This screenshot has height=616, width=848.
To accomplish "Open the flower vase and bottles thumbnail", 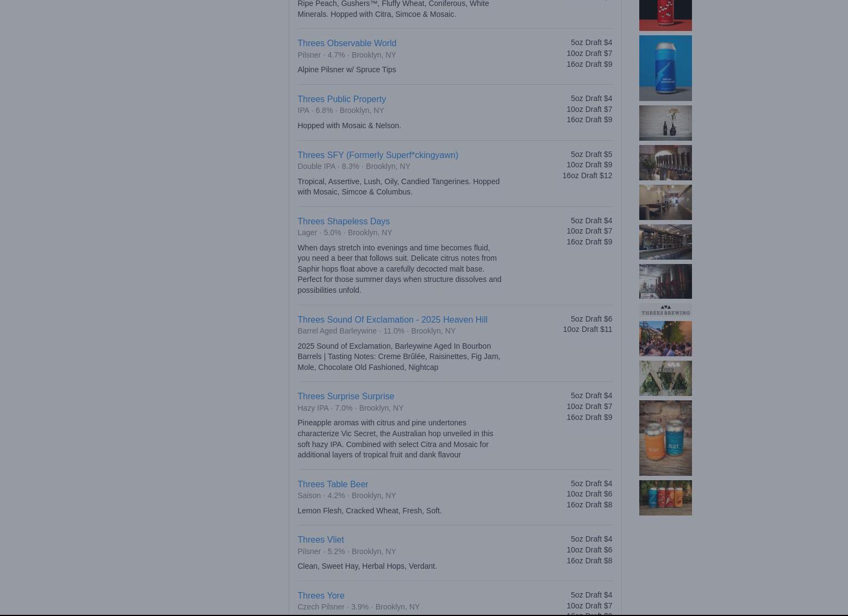I will 665,123.
